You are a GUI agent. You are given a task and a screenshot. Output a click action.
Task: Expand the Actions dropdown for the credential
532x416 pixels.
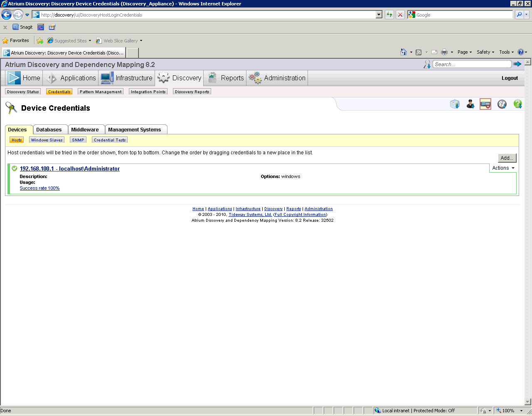click(503, 168)
